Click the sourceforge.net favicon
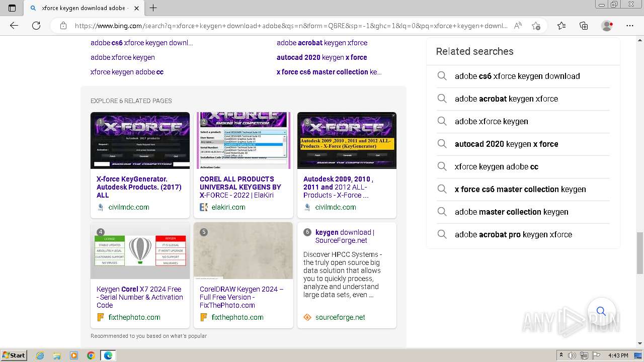This screenshot has width=644, height=362. pyautogui.click(x=307, y=317)
